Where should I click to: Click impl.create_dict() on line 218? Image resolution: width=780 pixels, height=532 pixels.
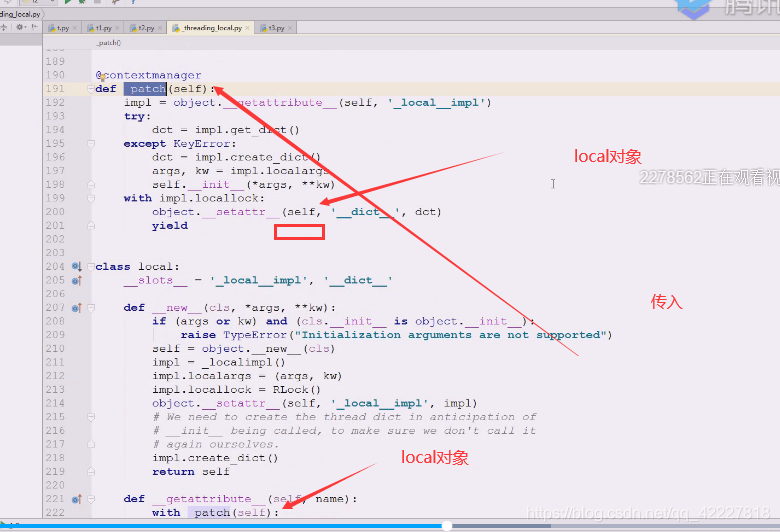pos(215,458)
